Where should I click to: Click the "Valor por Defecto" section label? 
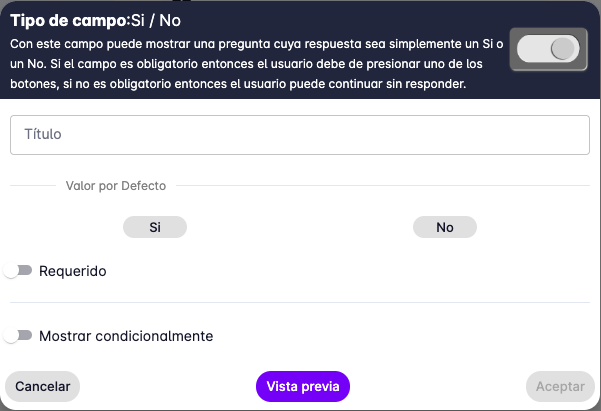coord(116,186)
